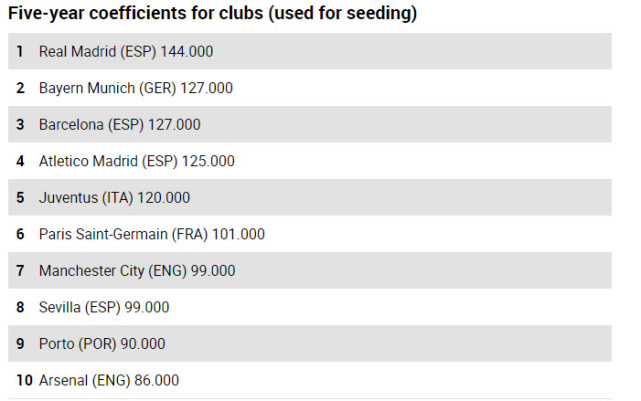
Task: Click Porto's 90.000 coefficient value
Action: tap(143, 344)
